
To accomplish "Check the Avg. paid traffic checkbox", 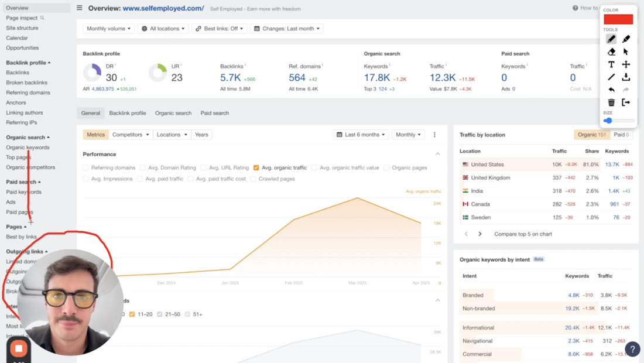I will [140, 179].
